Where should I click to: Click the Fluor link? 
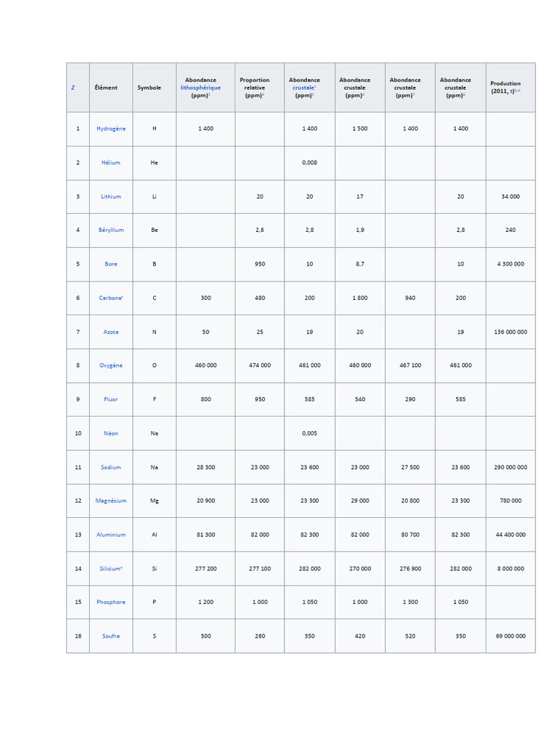pos(111,399)
